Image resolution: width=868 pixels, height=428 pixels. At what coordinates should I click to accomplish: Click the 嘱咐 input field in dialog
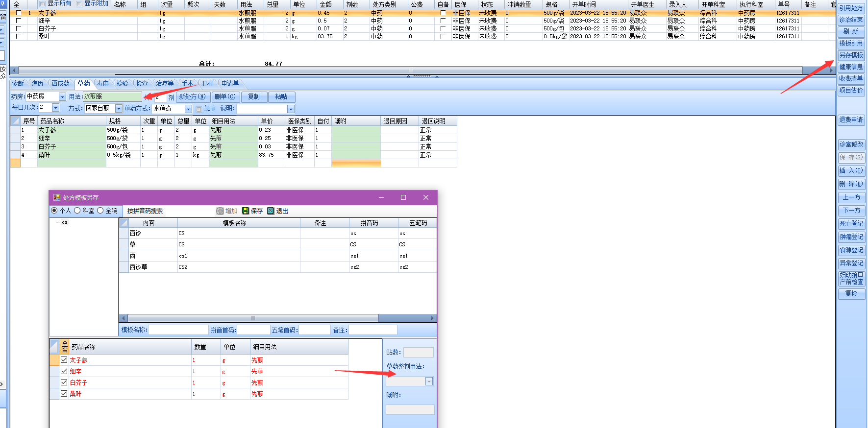coord(410,409)
